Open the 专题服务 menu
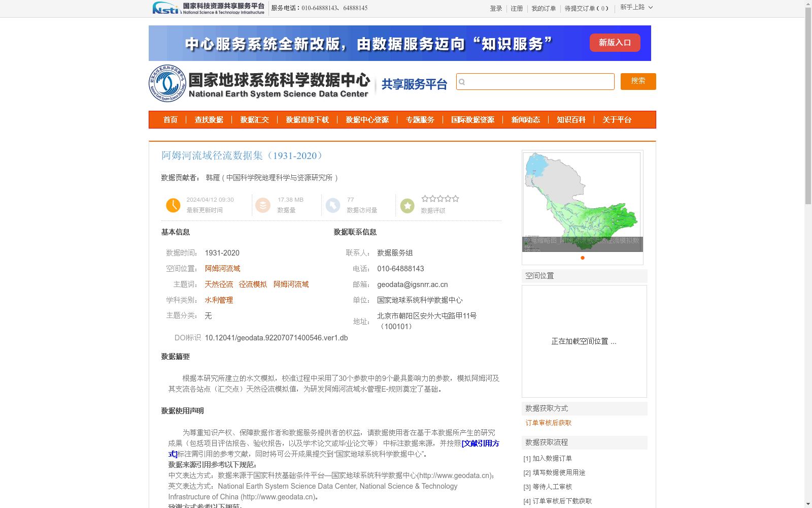The image size is (812, 508). coord(420,120)
